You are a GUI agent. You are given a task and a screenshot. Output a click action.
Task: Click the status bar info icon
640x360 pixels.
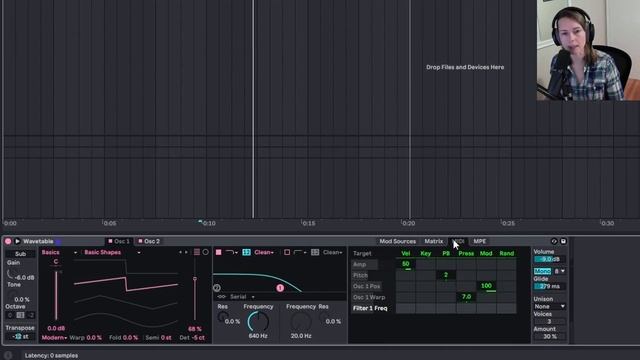[x=8, y=355]
